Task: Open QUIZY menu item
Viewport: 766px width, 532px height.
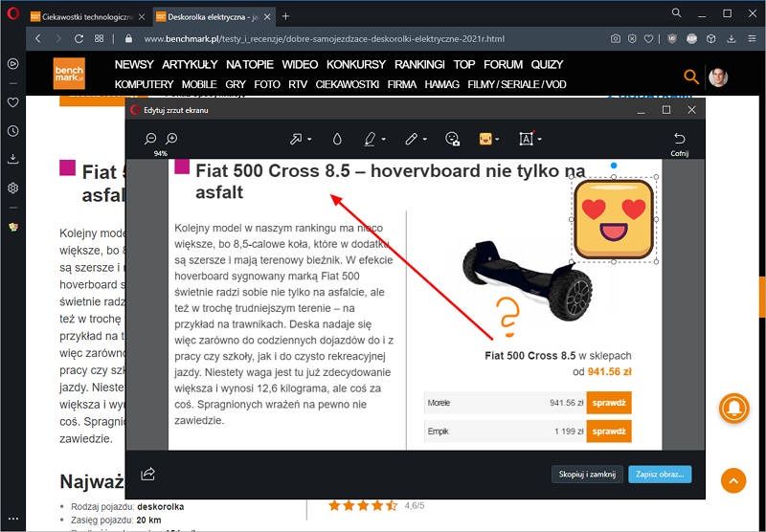Action: point(547,64)
